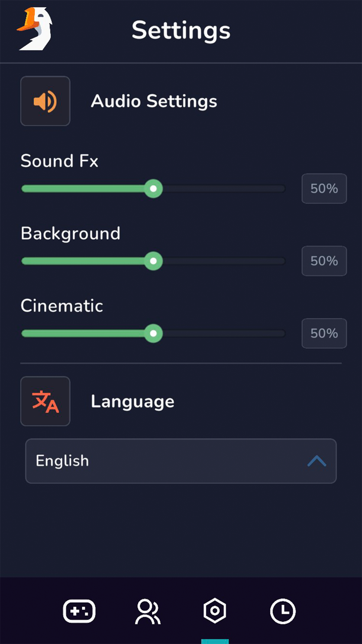Collapse the language dropdown chevron arrow
362x644 pixels.
point(317,461)
